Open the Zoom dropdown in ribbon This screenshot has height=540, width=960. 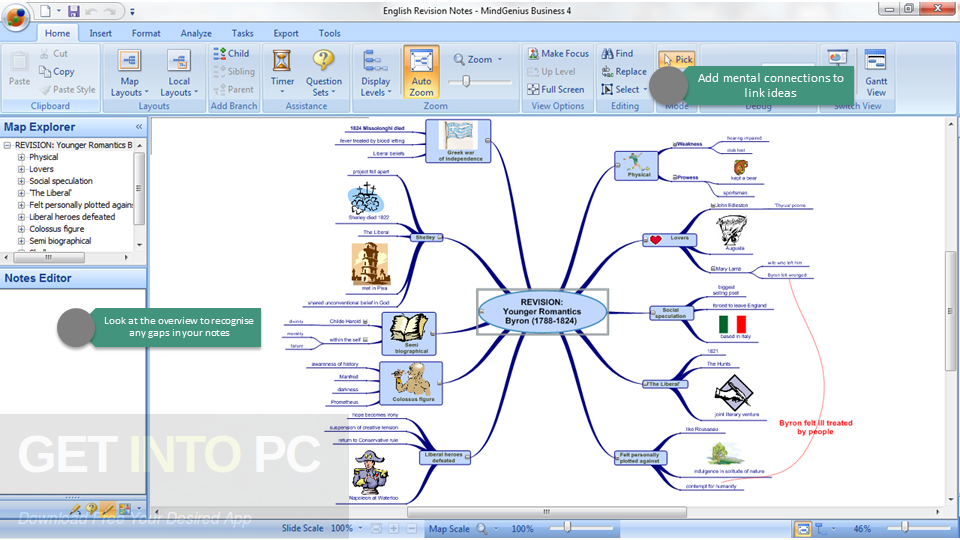coord(478,59)
